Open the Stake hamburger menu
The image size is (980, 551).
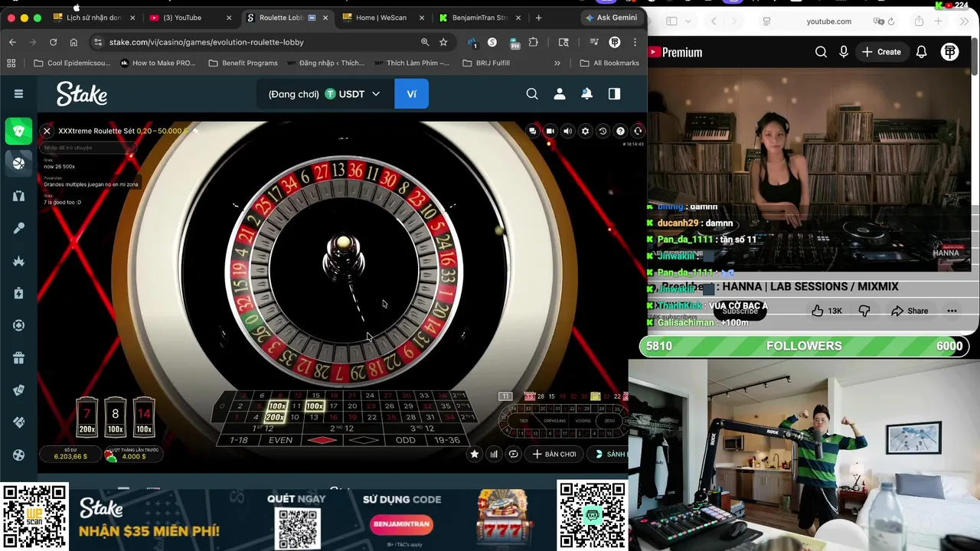[x=18, y=94]
